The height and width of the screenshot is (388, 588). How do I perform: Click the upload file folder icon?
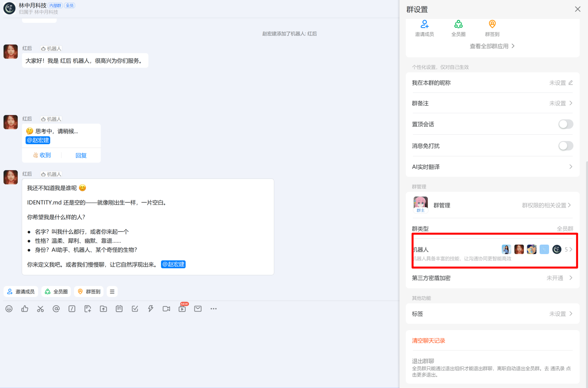[x=104, y=309]
